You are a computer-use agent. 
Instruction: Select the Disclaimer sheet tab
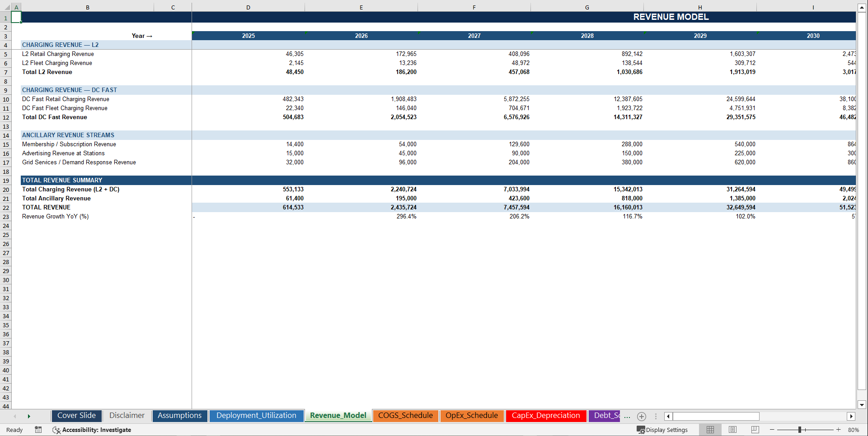pyautogui.click(x=127, y=416)
